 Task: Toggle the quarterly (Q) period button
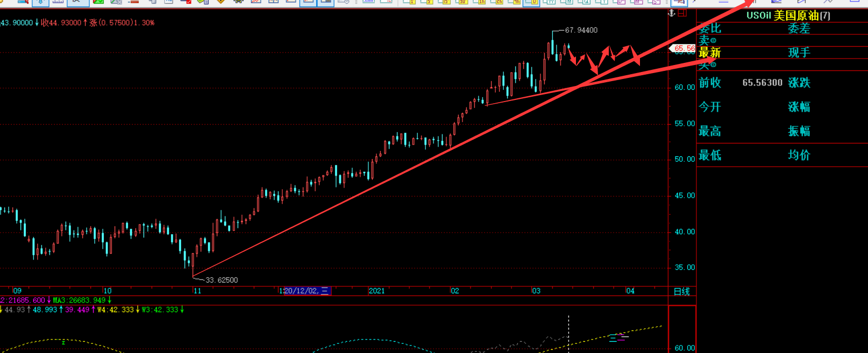pyautogui.click(x=585, y=2)
